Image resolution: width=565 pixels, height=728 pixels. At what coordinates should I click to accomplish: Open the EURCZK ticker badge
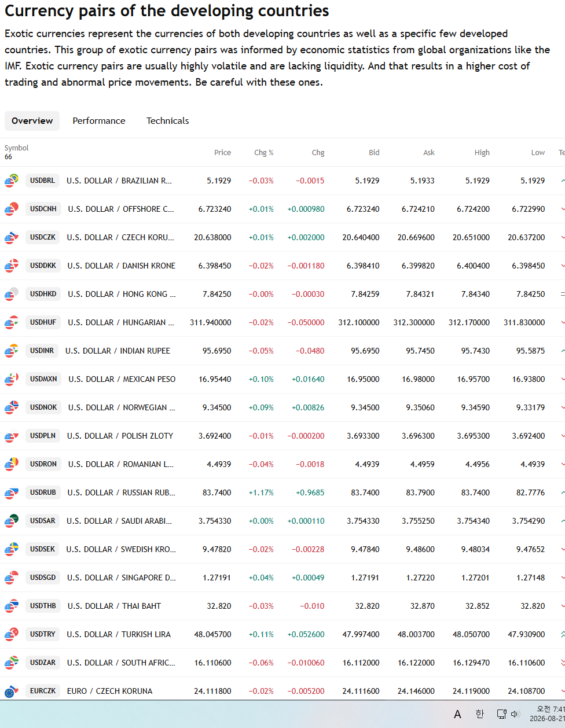[43, 691]
